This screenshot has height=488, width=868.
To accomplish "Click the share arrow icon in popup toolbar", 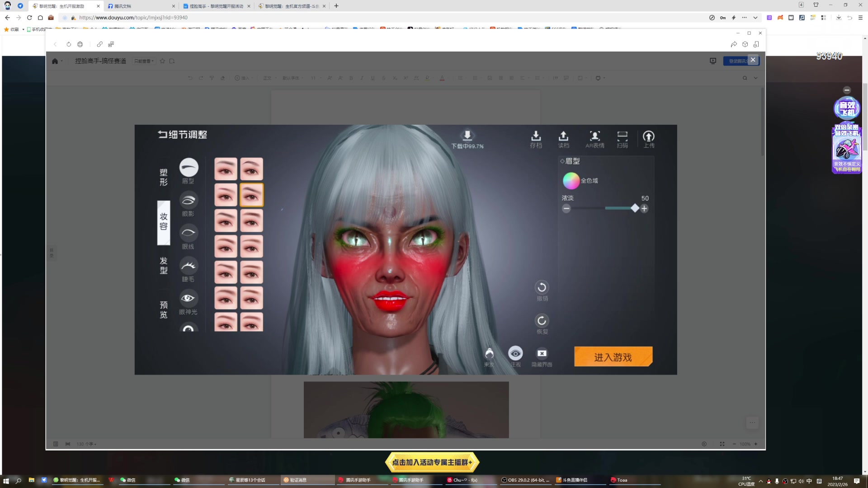I will coord(734,44).
